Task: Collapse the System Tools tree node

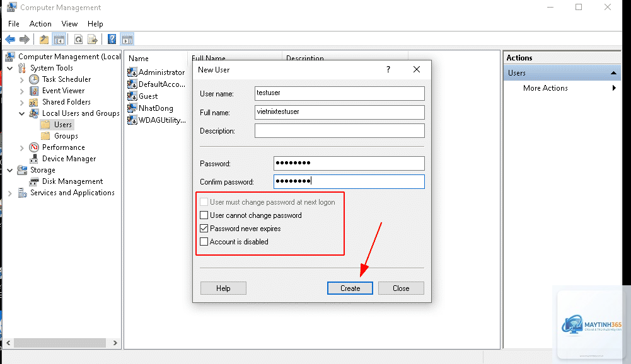Action: 10,69
